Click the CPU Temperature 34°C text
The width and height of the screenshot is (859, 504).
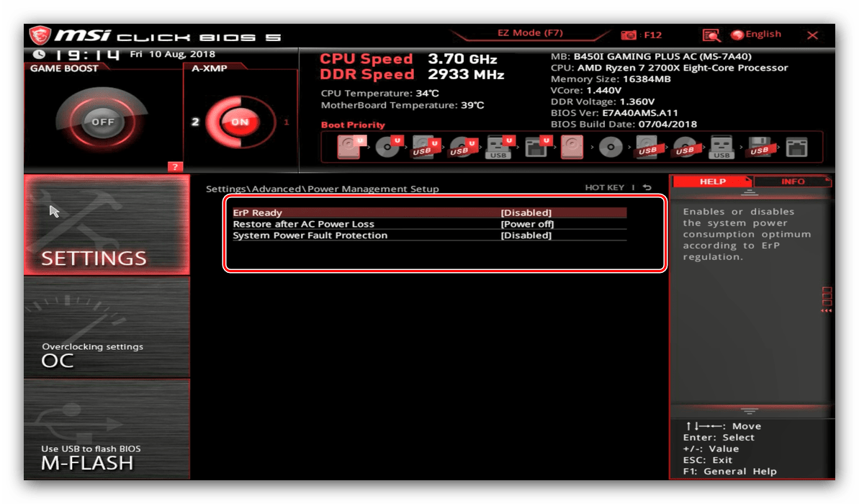click(x=379, y=93)
